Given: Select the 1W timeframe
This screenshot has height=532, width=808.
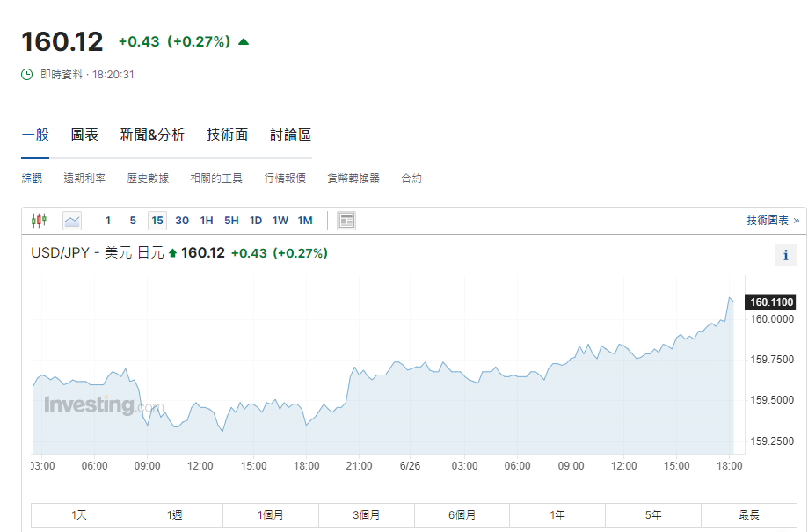Looking at the screenshot, I should tap(280, 221).
